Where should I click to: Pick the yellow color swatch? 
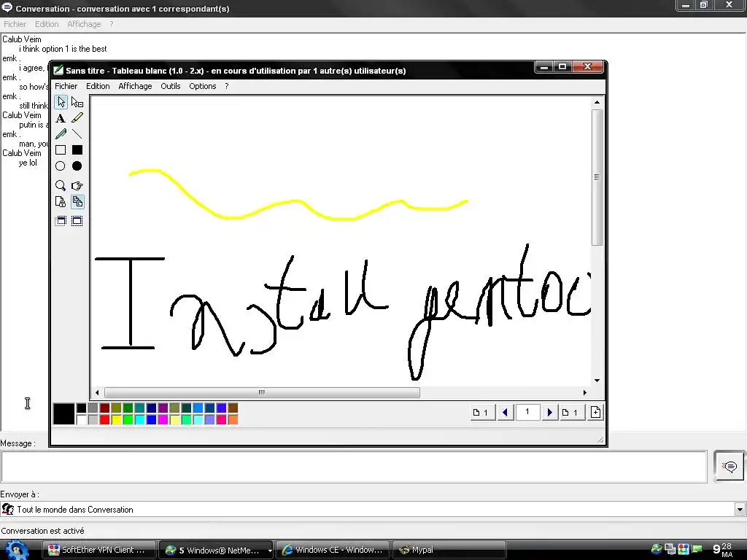116,419
